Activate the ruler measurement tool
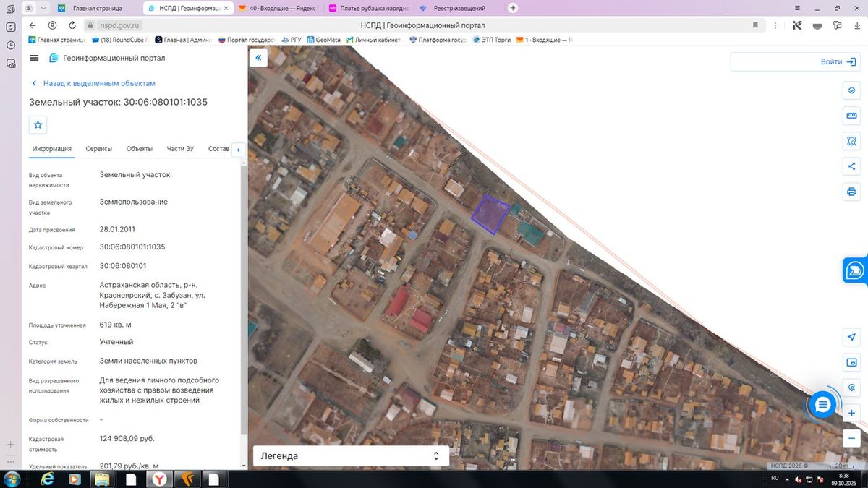The width and height of the screenshot is (868, 488). [851, 116]
